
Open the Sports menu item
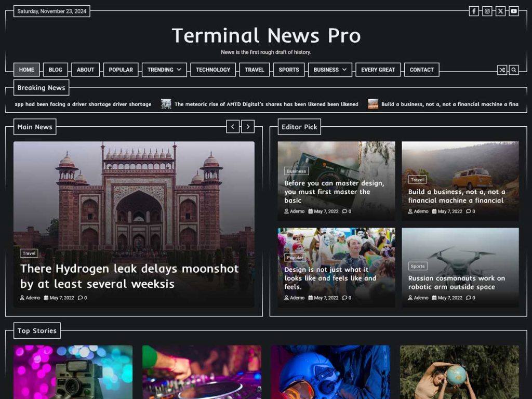[288, 69]
